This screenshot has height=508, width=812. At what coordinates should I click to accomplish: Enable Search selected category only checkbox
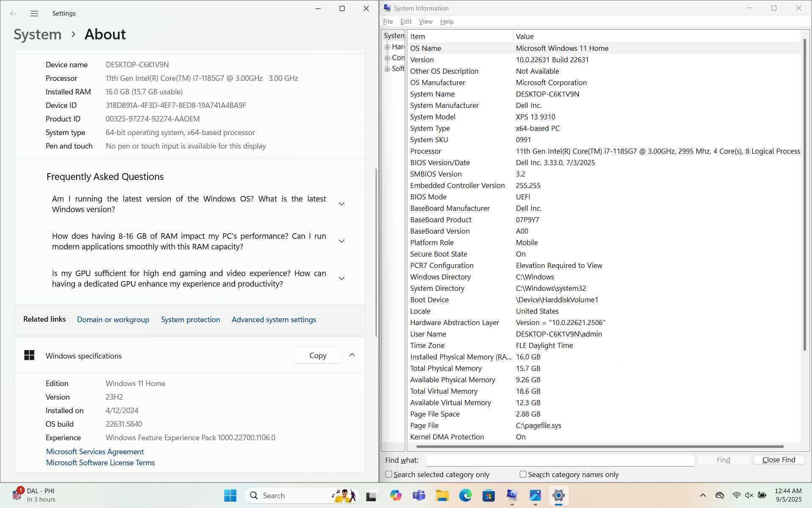pyautogui.click(x=389, y=474)
